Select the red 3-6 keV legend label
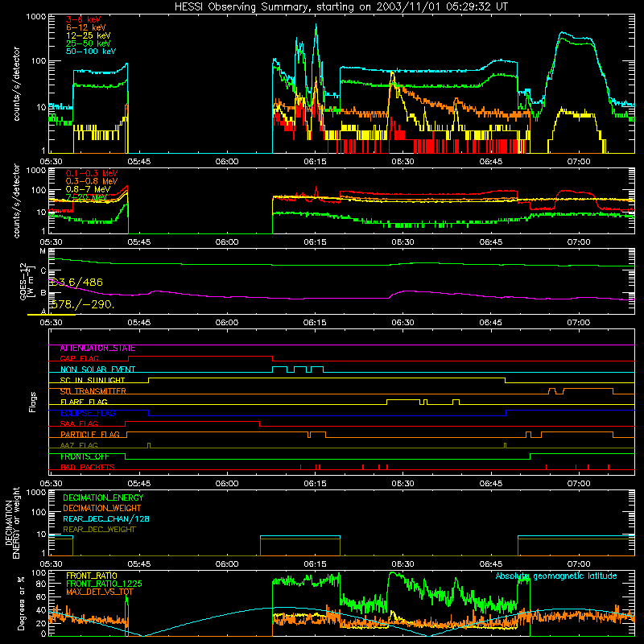This screenshot has width=644, height=644. click(x=84, y=19)
